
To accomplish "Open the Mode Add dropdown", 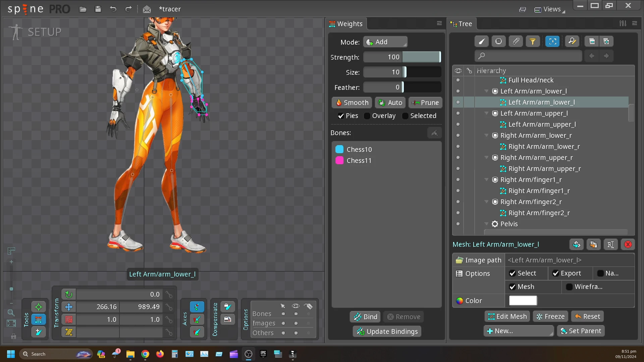I will [385, 42].
